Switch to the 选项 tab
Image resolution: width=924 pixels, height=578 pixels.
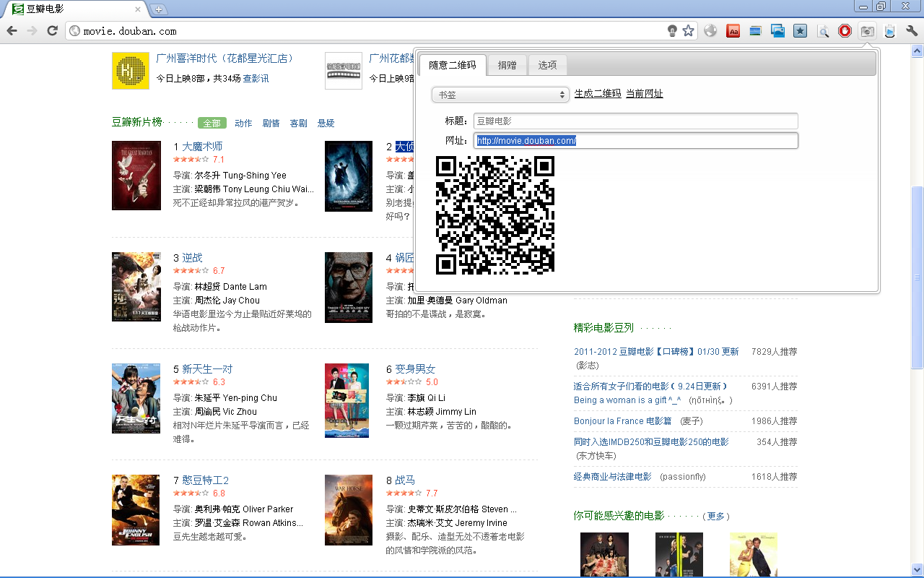(547, 65)
